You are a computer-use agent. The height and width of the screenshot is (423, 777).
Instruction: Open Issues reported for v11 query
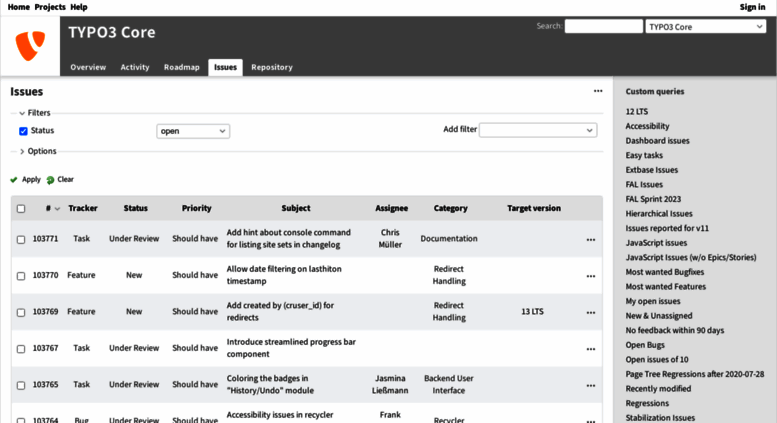(x=667, y=228)
